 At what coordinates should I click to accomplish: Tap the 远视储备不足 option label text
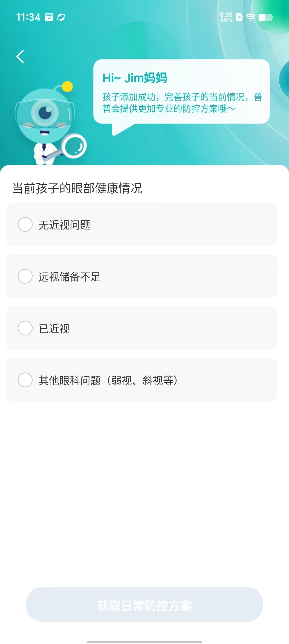pos(70,277)
